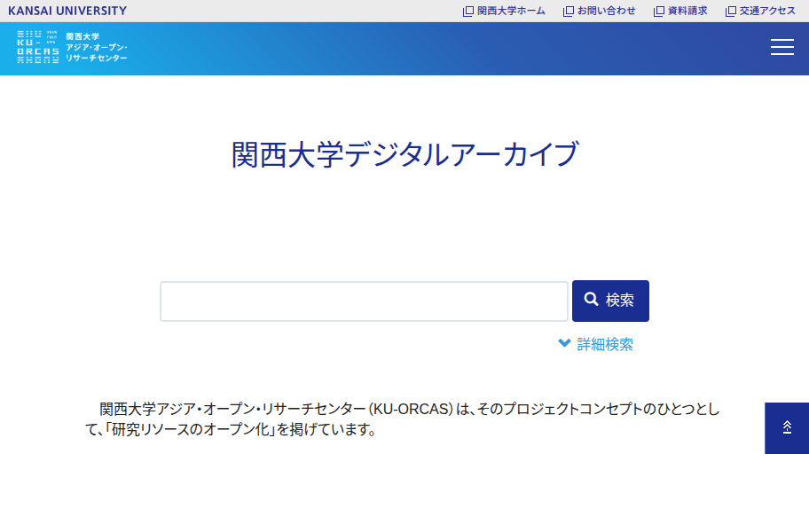Open the hamburger menu icon
The height and width of the screenshot is (532, 809).
[x=782, y=47]
